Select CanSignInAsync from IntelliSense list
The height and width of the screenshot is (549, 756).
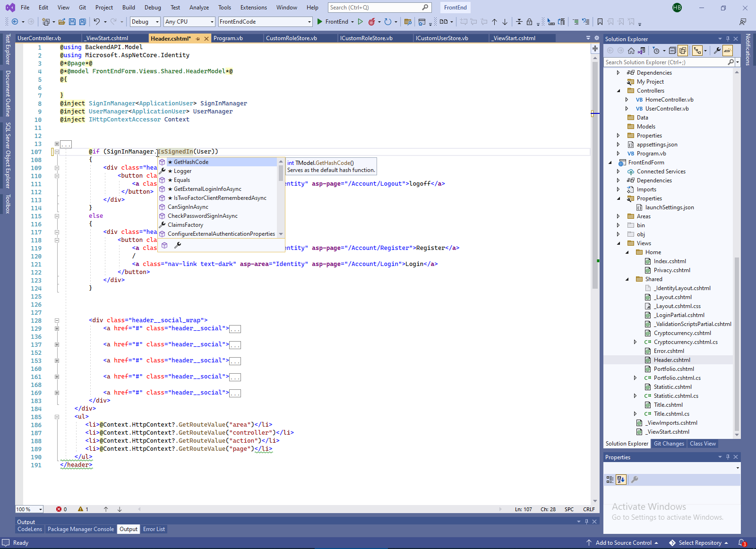(188, 207)
